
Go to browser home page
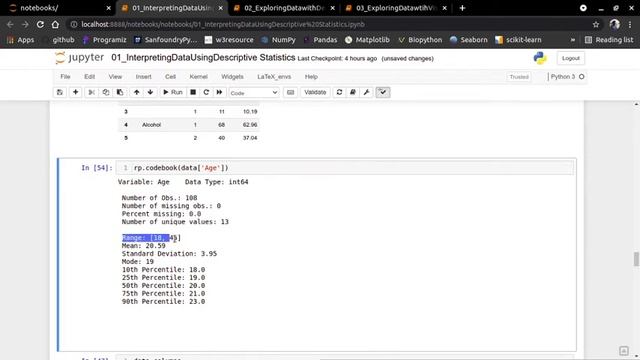pyautogui.click(x=55, y=24)
